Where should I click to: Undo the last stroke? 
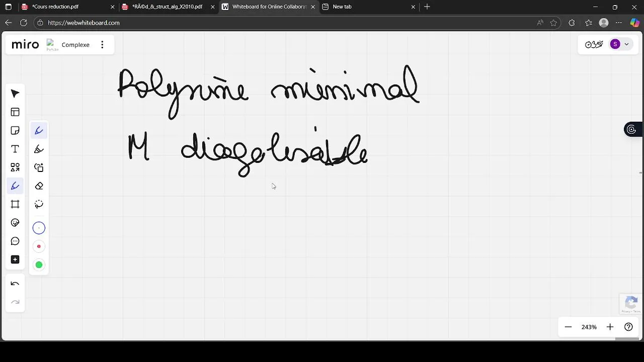[15, 284]
